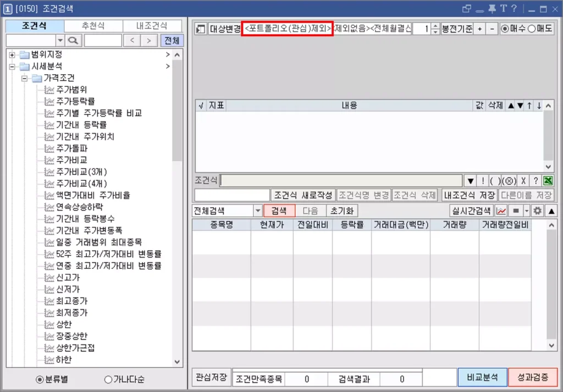The height and width of the screenshot is (392, 563).
Task: Open the dropdown arrow beside the stop icon
Action: (526, 211)
